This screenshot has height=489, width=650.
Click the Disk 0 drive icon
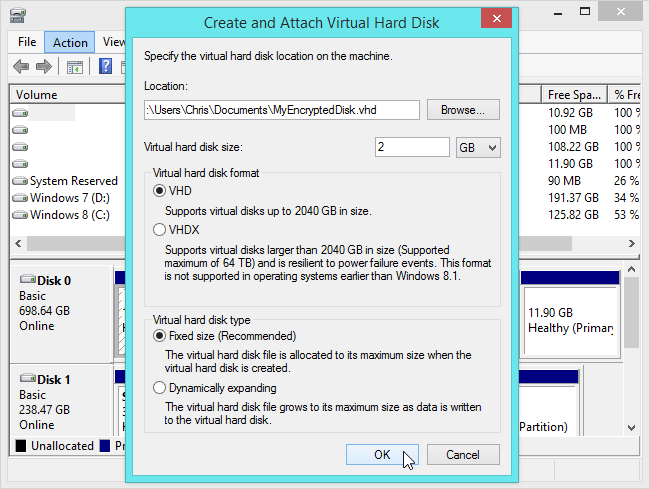click(x=27, y=281)
